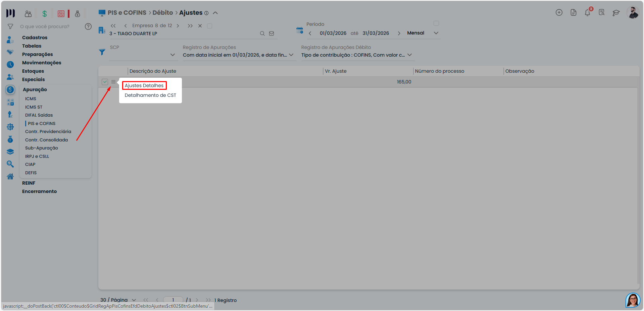This screenshot has height=311, width=644.
Task: Open the user profile avatar
Action: tap(633, 13)
